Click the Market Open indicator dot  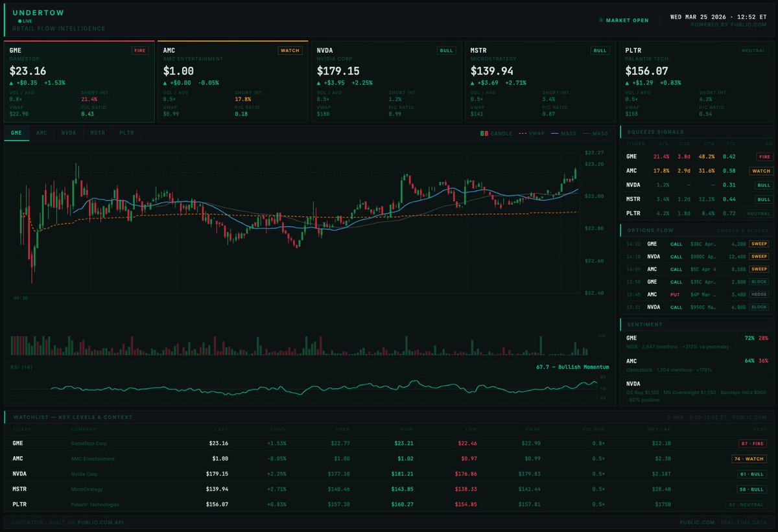(x=601, y=20)
